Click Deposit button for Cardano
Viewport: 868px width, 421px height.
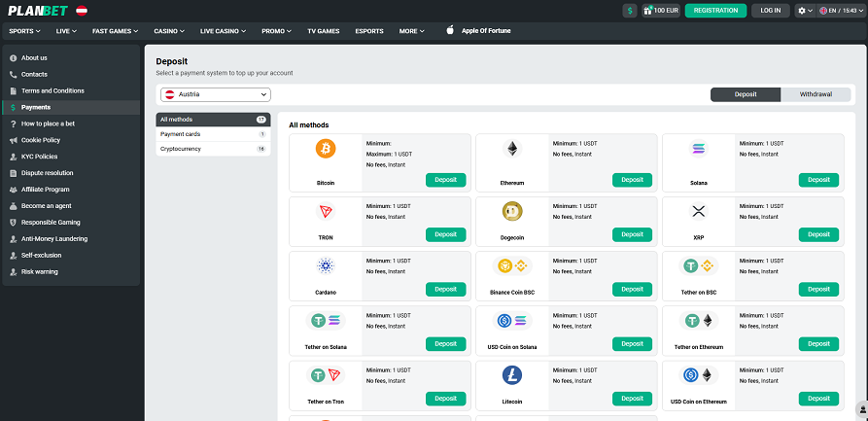[445, 289]
